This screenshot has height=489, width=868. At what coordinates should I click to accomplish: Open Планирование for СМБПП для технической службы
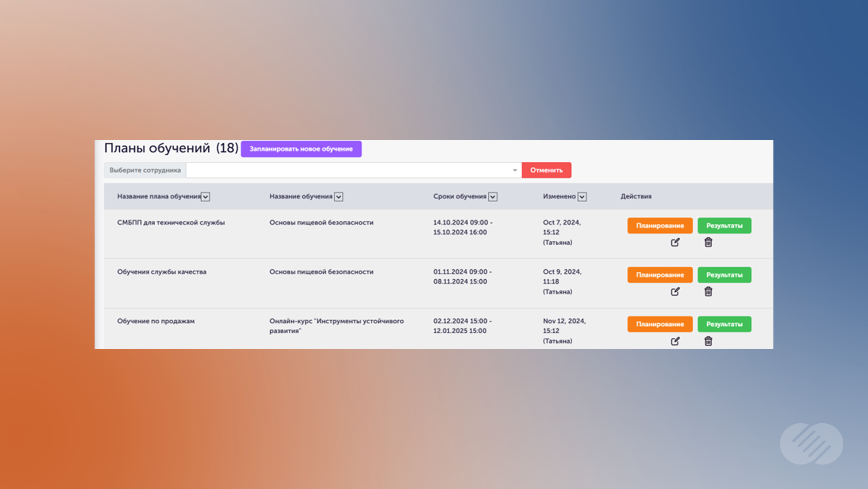[x=660, y=226]
